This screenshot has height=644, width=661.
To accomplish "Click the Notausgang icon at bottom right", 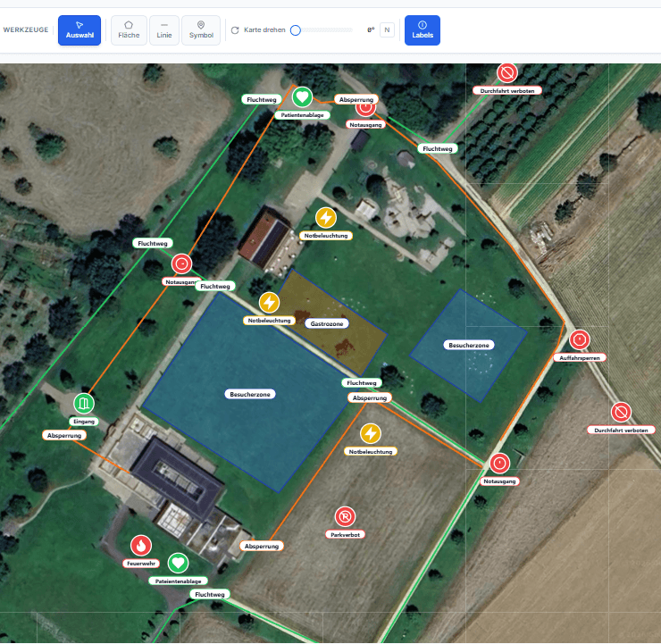I will (x=499, y=464).
